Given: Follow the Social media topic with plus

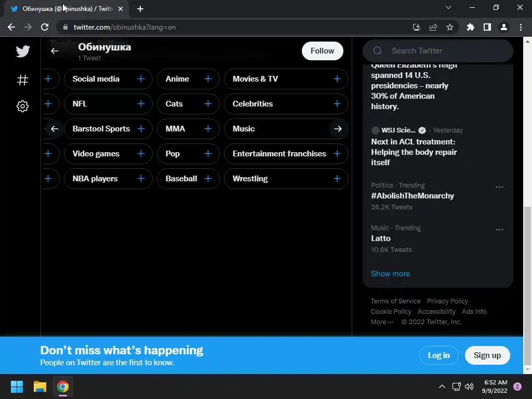Looking at the screenshot, I should click(x=141, y=79).
